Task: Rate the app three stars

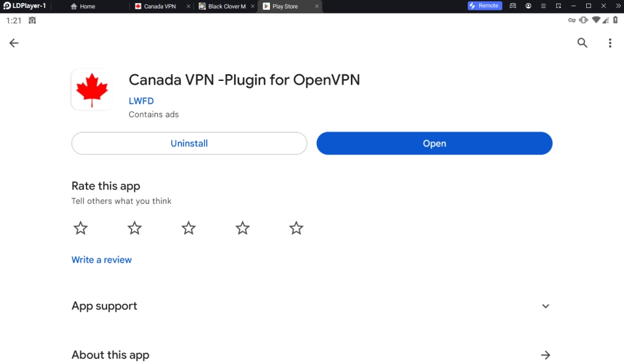Action: 188,228
